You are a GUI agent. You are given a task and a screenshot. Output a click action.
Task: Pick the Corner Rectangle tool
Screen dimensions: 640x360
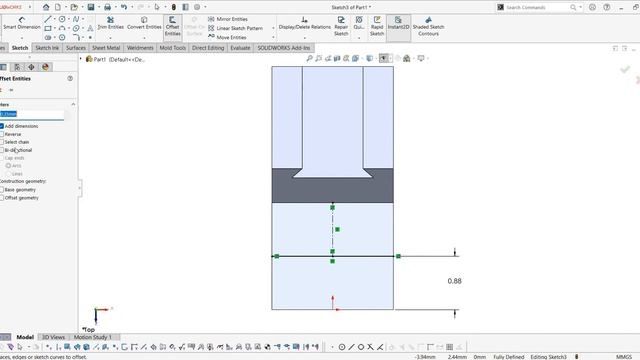(48, 28)
